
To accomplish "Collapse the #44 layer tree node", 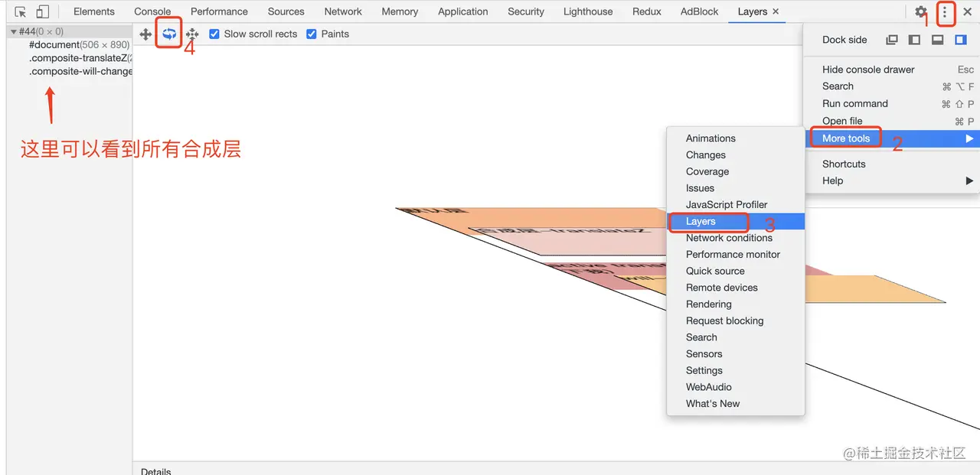I will pos(14,32).
